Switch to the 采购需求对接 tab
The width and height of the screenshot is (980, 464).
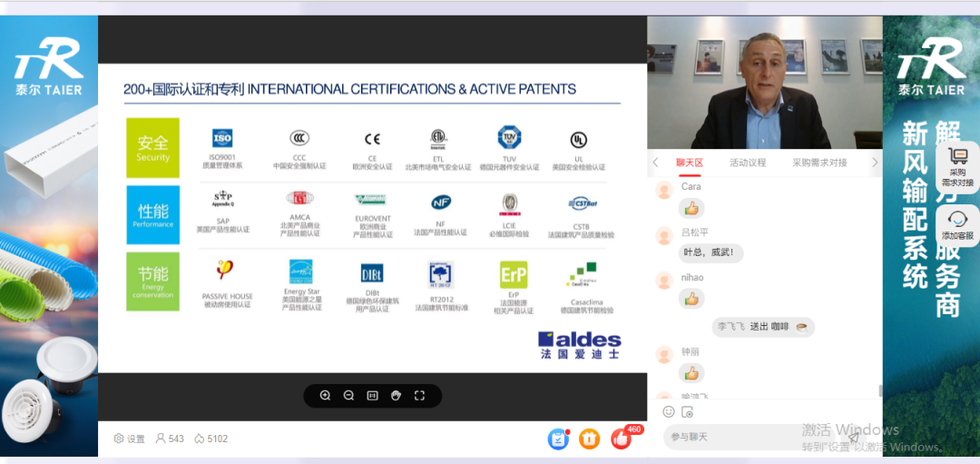pyautogui.click(x=819, y=163)
